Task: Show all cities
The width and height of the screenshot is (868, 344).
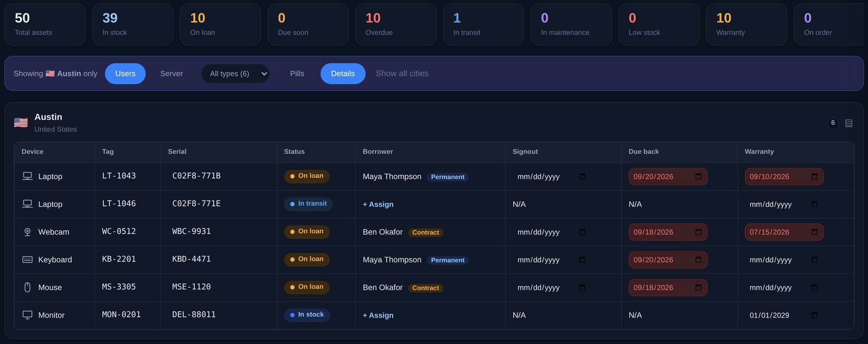Action: [x=402, y=74]
